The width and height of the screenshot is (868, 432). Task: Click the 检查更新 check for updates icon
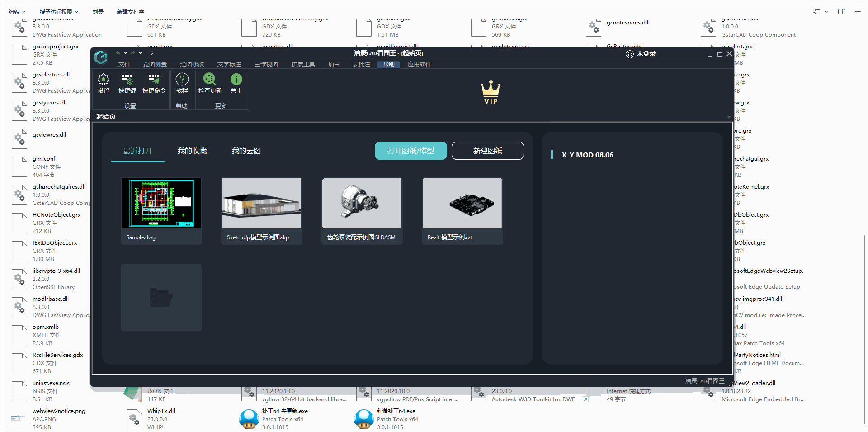(x=210, y=84)
